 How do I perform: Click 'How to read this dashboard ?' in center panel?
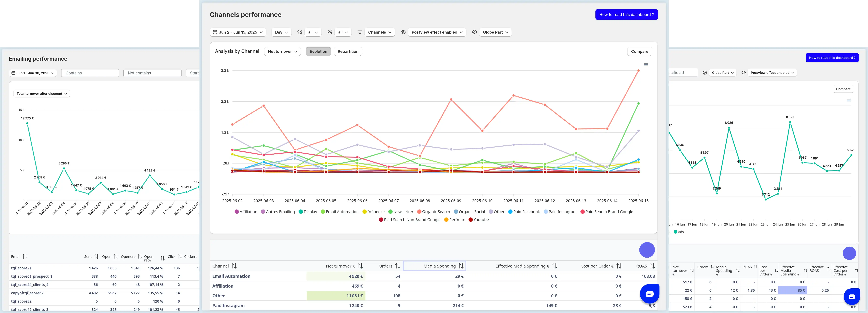click(x=626, y=15)
